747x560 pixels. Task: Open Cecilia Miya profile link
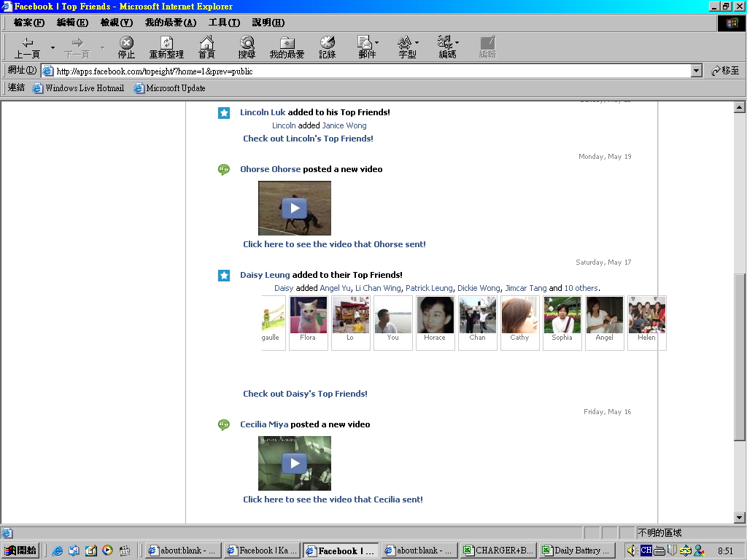click(x=264, y=424)
